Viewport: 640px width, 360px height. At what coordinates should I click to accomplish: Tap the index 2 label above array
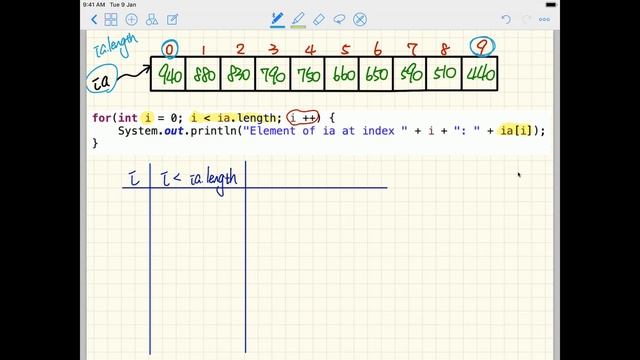(240, 49)
